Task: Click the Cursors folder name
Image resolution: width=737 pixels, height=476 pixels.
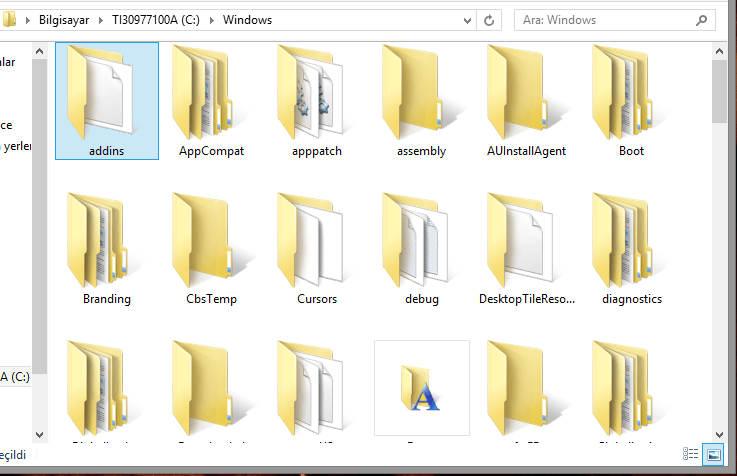Action: [x=317, y=299]
